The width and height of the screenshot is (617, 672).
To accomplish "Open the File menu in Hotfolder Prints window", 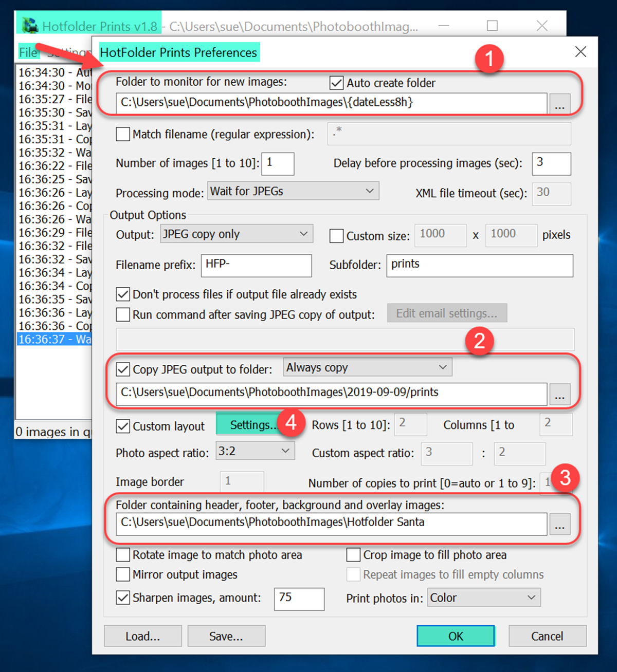I will (28, 52).
